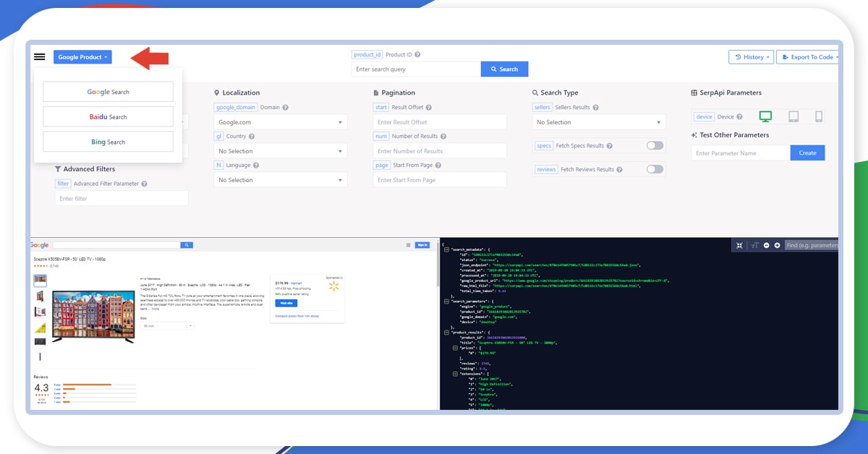Collapse the extensions JSON node
Screen dimensions: 868x454
(454, 374)
